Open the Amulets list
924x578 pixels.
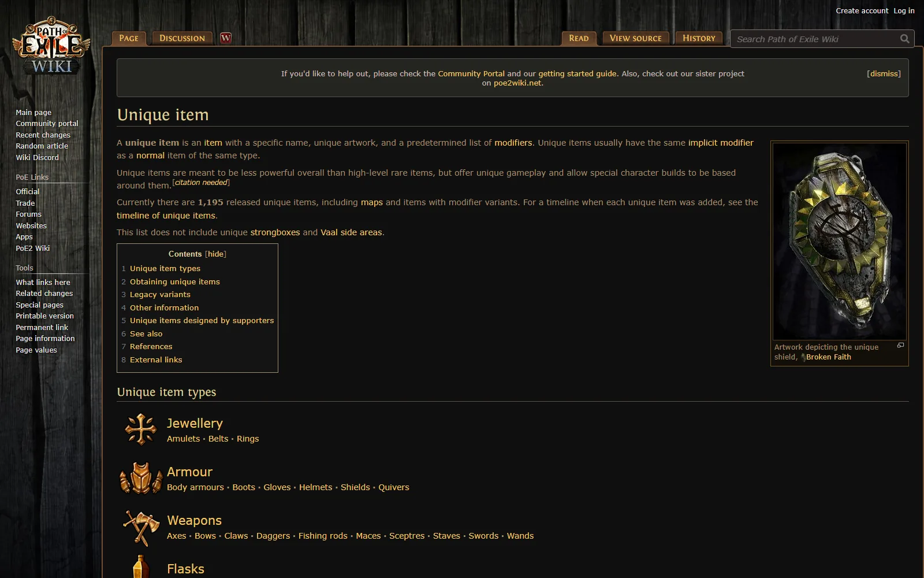pyautogui.click(x=183, y=439)
